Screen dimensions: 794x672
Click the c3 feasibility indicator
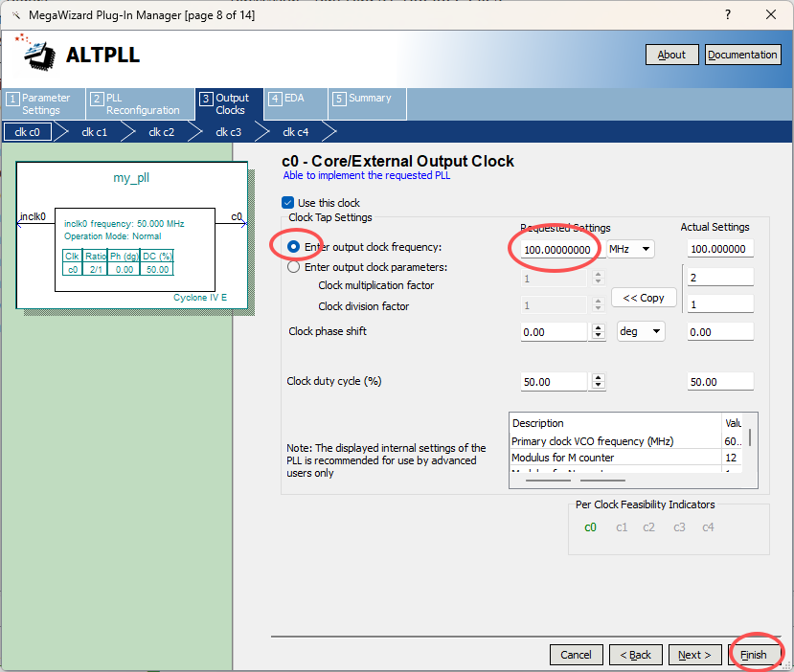click(680, 527)
